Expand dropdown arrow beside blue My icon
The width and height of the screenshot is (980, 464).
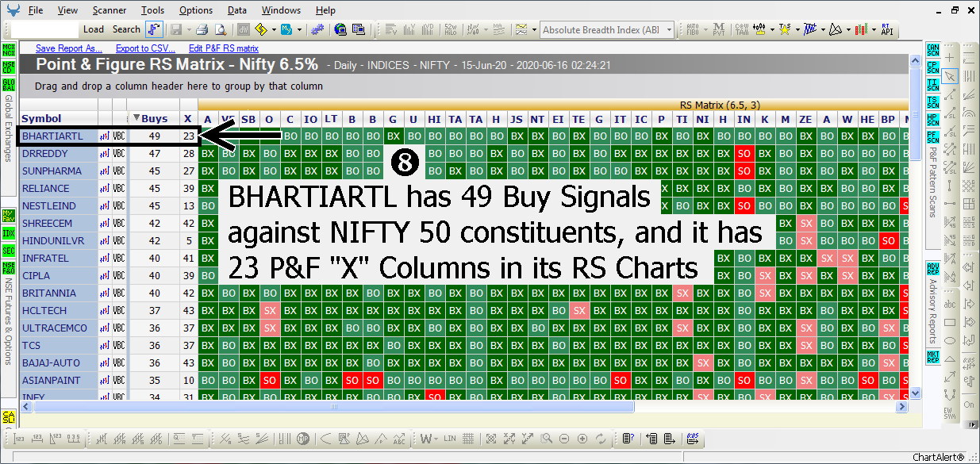[x=299, y=30]
